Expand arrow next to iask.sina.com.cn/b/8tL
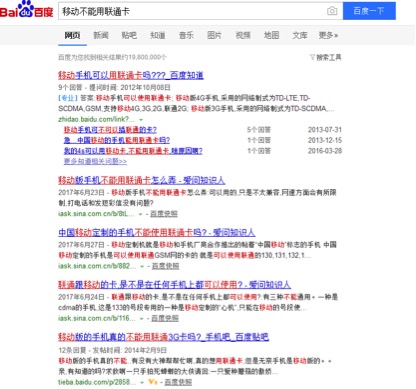The image size is (416, 389). (141, 214)
